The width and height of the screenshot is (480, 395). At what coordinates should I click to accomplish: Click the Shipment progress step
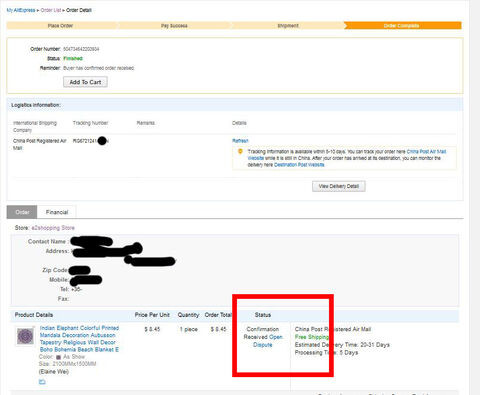click(x=288, y=26)
